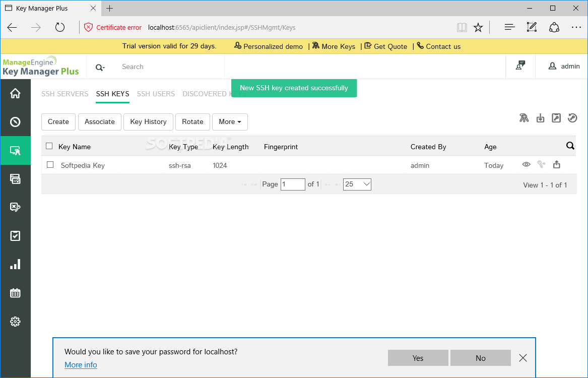Open the Schedule calendar sidebar icon
The width and height of the screenshot is (588, 378).
[x=15, y=293]
